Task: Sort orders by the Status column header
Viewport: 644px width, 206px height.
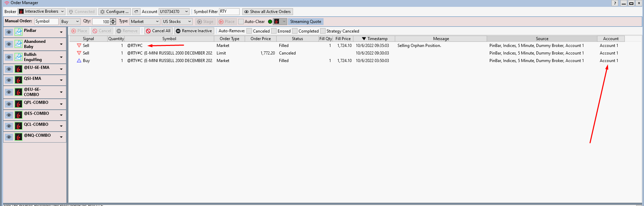Action: [x=297, y=39]
